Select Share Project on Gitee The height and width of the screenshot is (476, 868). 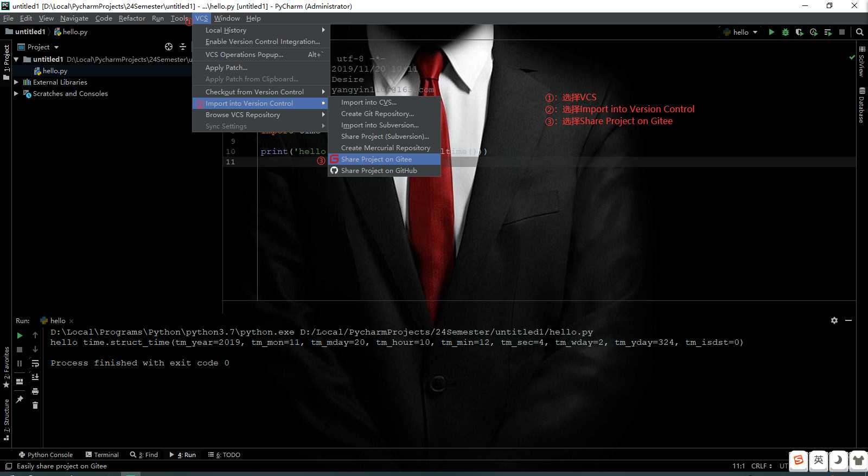[384, 159]
